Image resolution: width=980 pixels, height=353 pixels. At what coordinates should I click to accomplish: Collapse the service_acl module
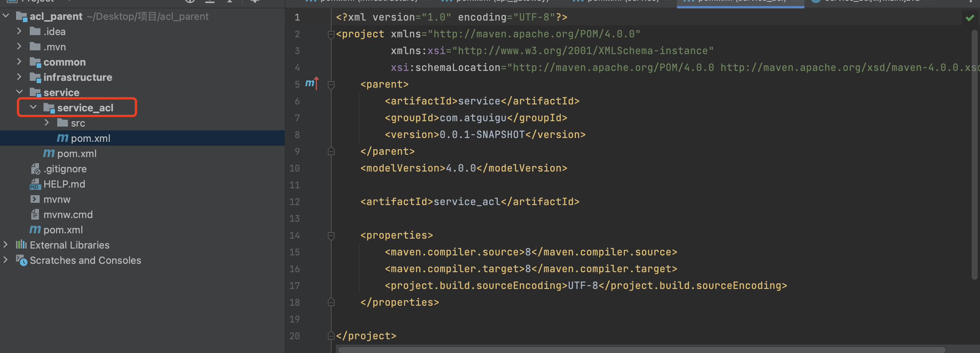[33, 108]
